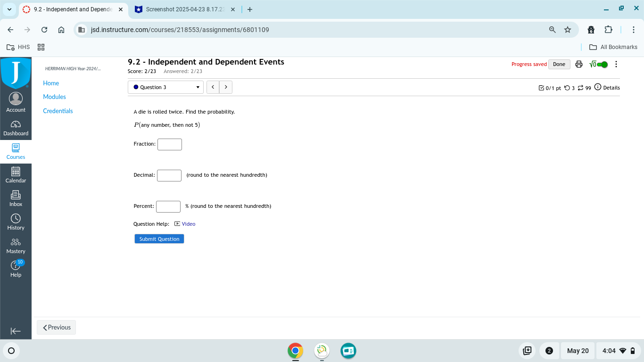644x362 pixels.
Task: Open Help with 10 badge
Action: click(x=16, y=269)
